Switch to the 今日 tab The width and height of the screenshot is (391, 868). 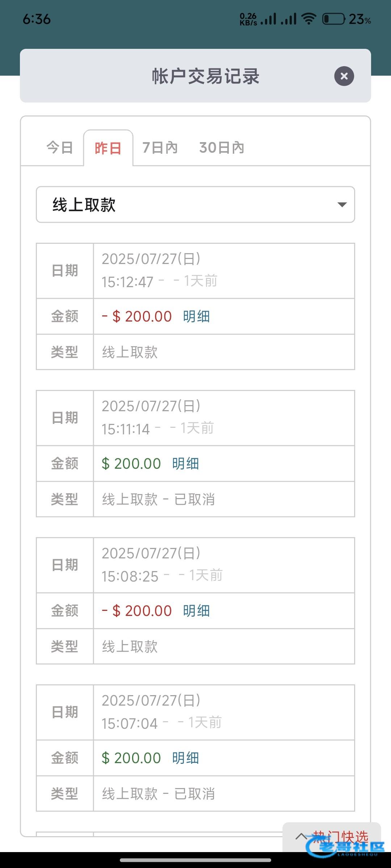[60, 148]
